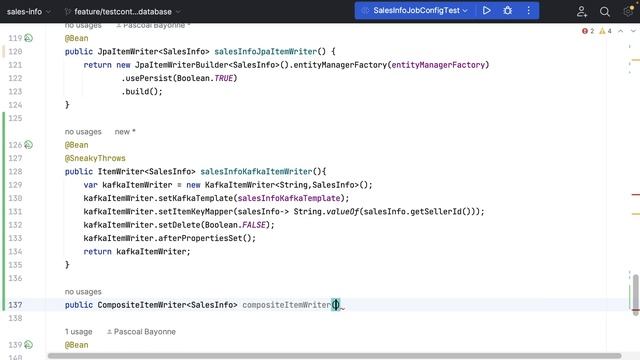Click Boolean.FALSE on line 132
The image size is (640, 360).
(x=235, y=225)
